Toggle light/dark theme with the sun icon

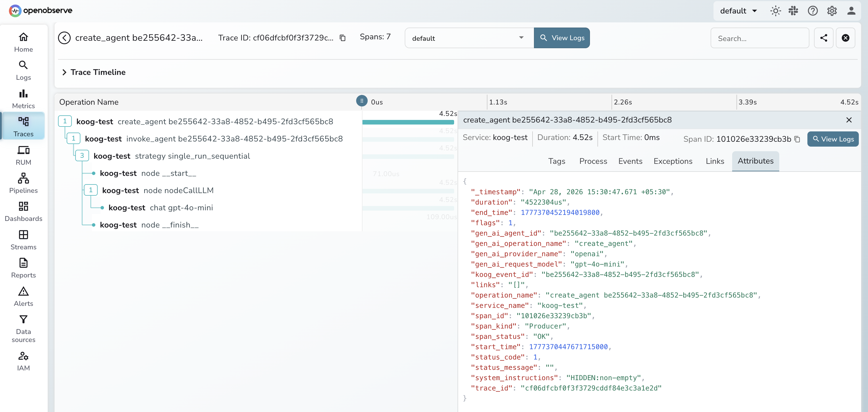coord(776,10)
